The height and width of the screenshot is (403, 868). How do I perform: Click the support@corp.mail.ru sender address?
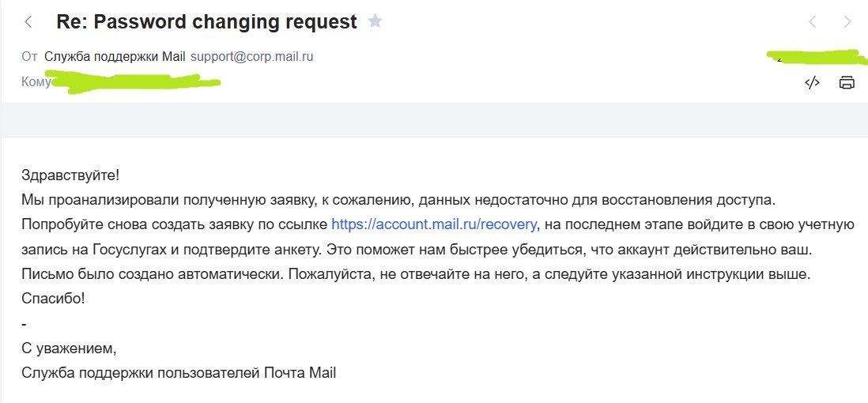pyautogui.click(x=252, y=57)
